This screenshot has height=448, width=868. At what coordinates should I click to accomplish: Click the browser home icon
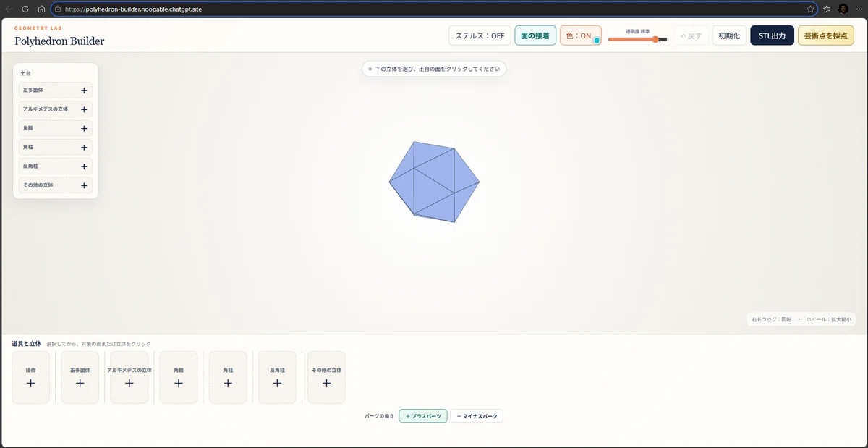(x=41, y=9)
